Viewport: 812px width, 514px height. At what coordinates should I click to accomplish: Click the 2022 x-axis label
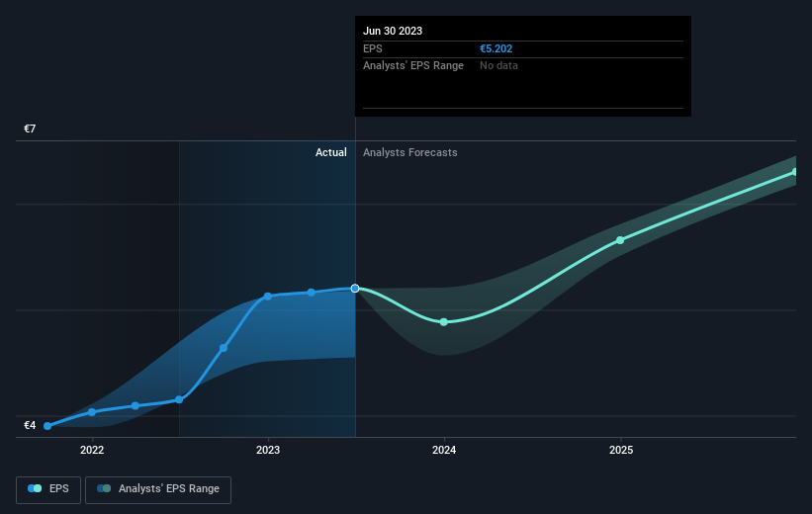(92, 450)
